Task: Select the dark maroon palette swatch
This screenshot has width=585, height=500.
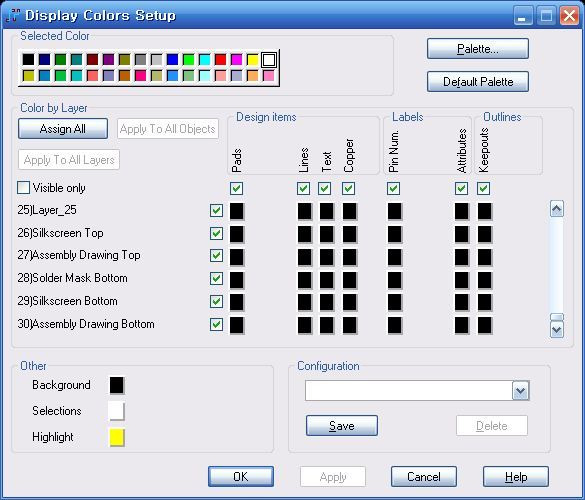Action: 93,60
